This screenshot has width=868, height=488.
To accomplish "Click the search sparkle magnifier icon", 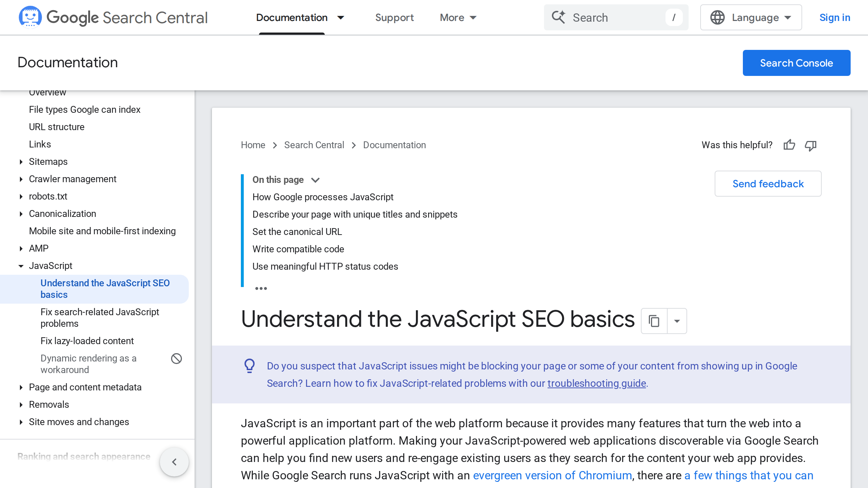I will coord(558,17).
